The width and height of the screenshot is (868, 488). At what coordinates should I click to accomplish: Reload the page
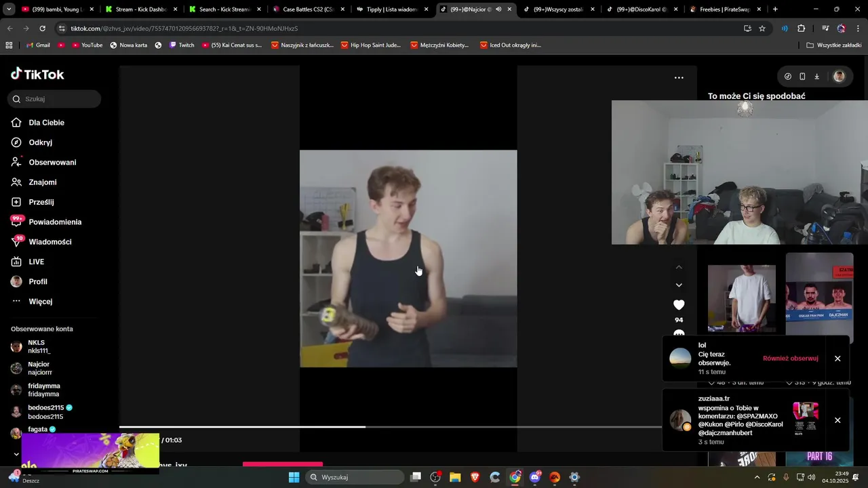[x=42, y=28]
